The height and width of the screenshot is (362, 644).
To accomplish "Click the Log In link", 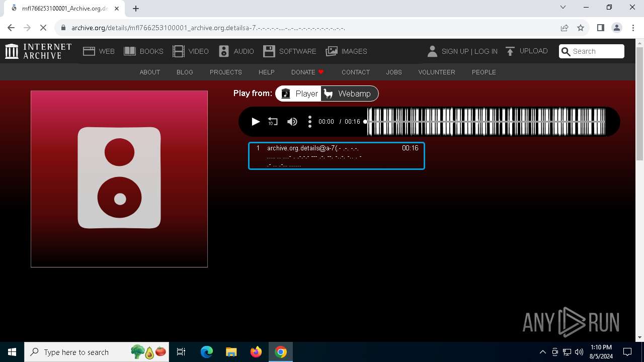I will 486,51.
